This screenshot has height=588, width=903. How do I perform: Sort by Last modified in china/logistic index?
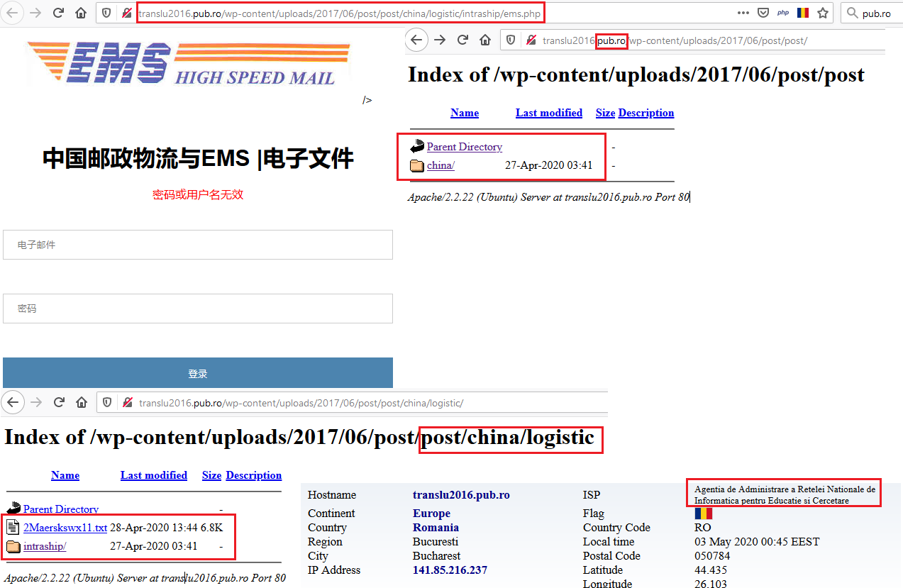[154, 475]
